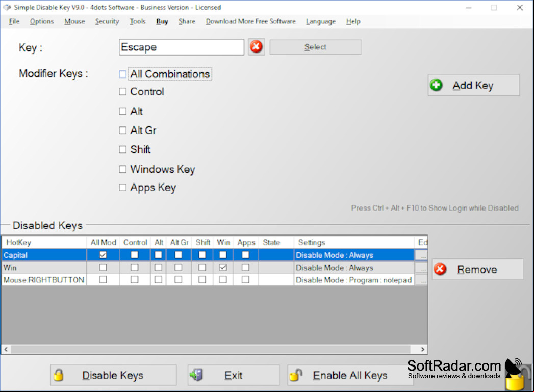Click the Key input field showing Escape
This screenshot has width=534, height=392.
(182, 47)
